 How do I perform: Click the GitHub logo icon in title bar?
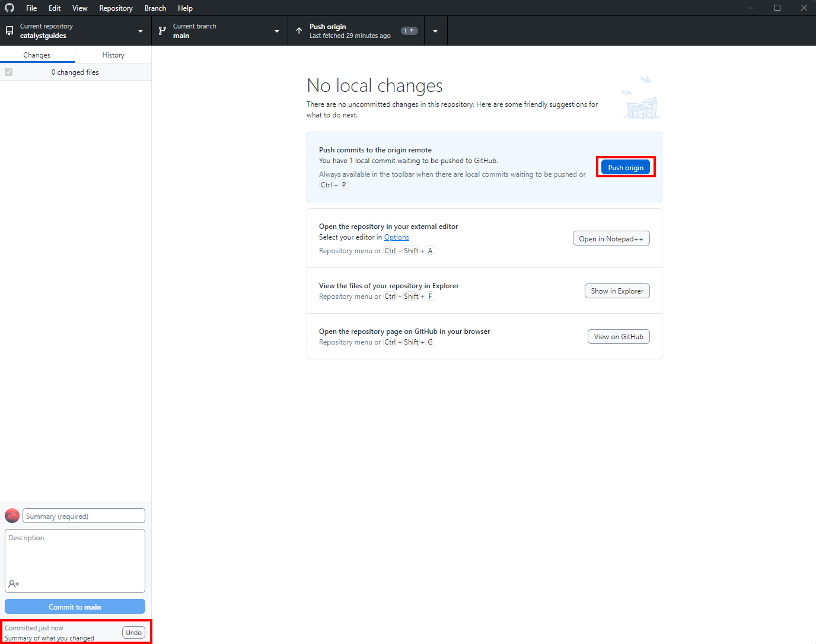[x=9, y=8]
